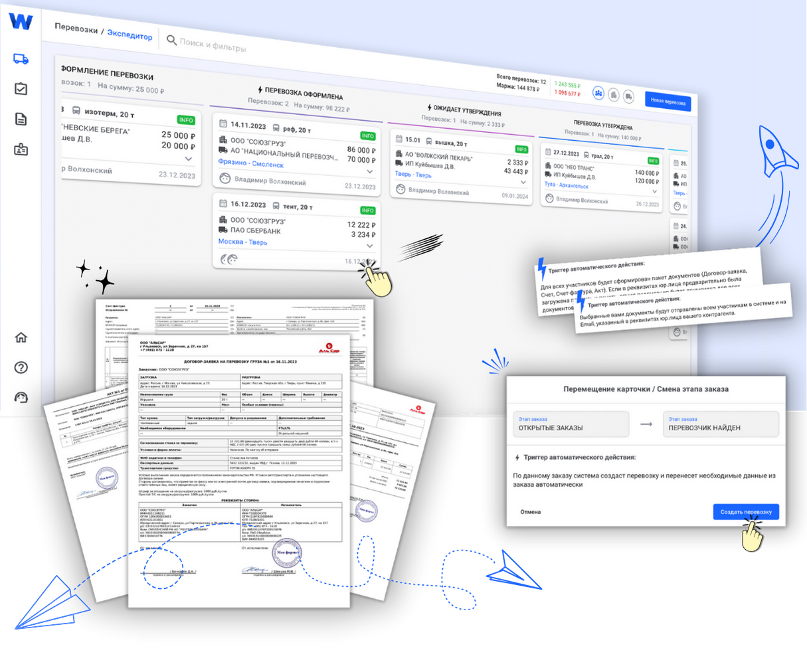Open help question mark icon in sidebar
807x672 pixels.
click(x=21, y=367)
